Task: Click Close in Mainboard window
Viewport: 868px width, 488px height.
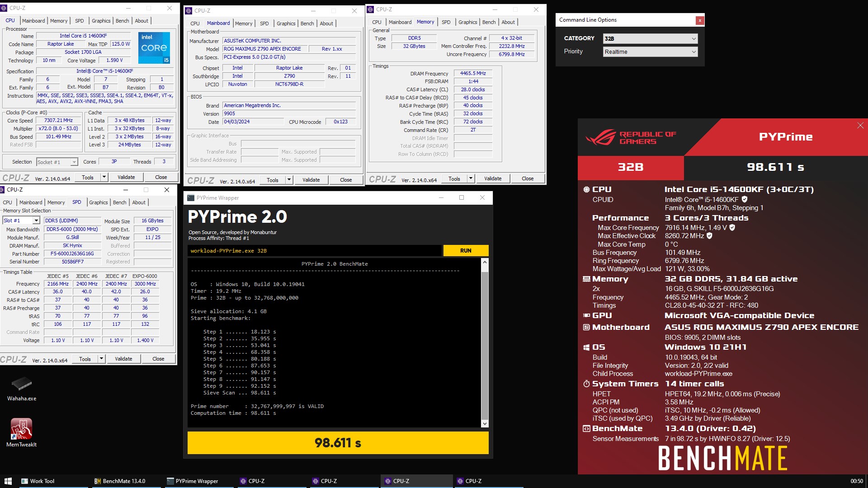Action: [346, 180]
